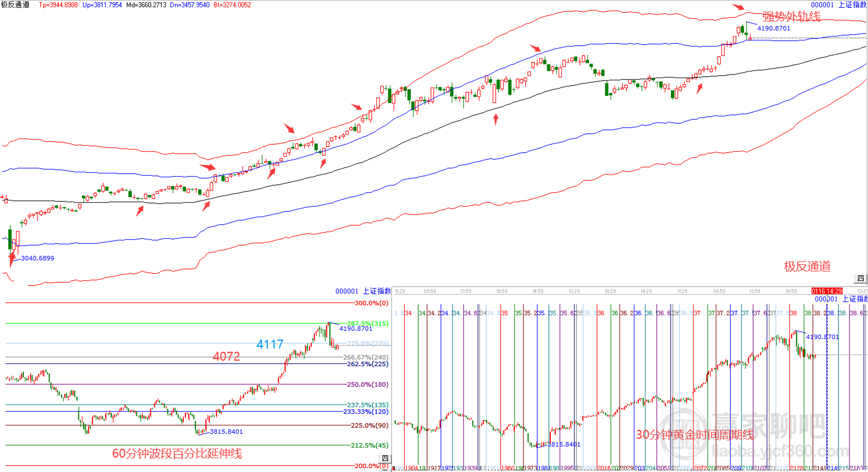
Task: Click the 212.5%(45) extension level label
Action: point(370,446)
